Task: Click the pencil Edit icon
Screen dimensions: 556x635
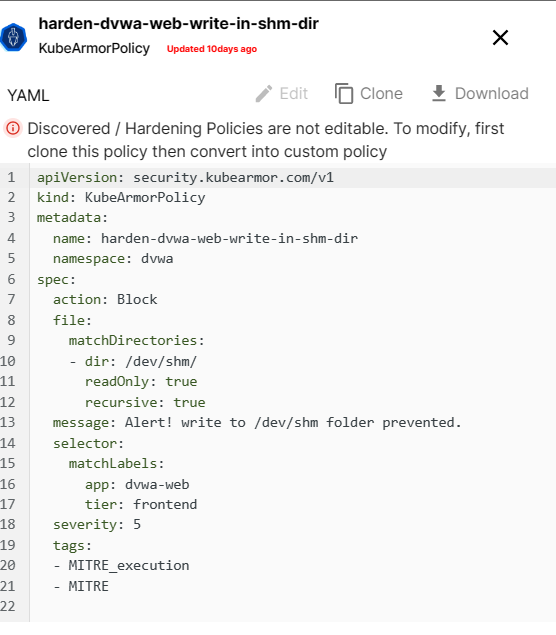Action: tap(264, 94)
